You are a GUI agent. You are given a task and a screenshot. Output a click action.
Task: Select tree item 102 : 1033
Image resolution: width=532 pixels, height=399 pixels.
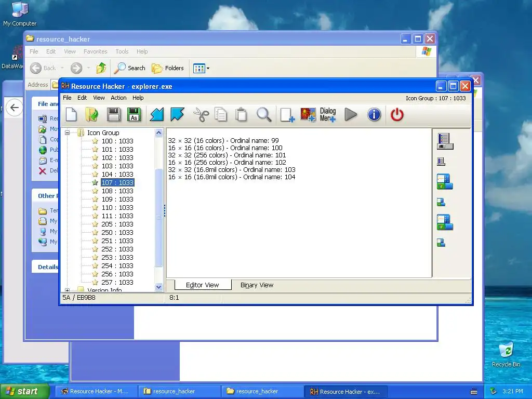117,157
